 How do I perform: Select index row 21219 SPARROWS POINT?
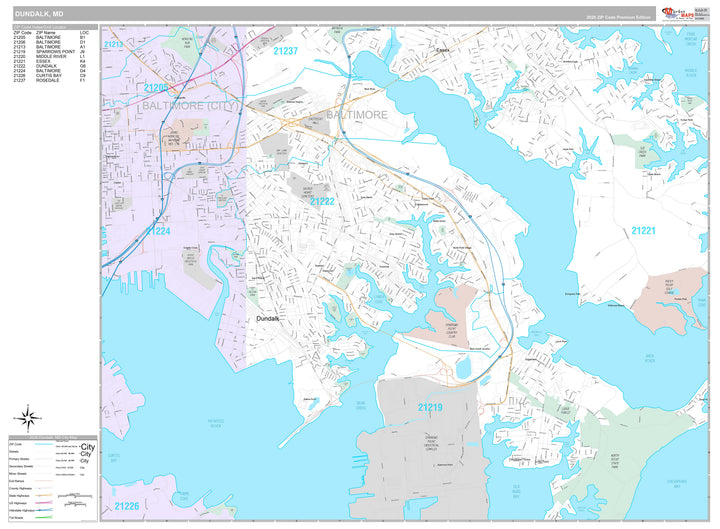(x=50, y=51)
